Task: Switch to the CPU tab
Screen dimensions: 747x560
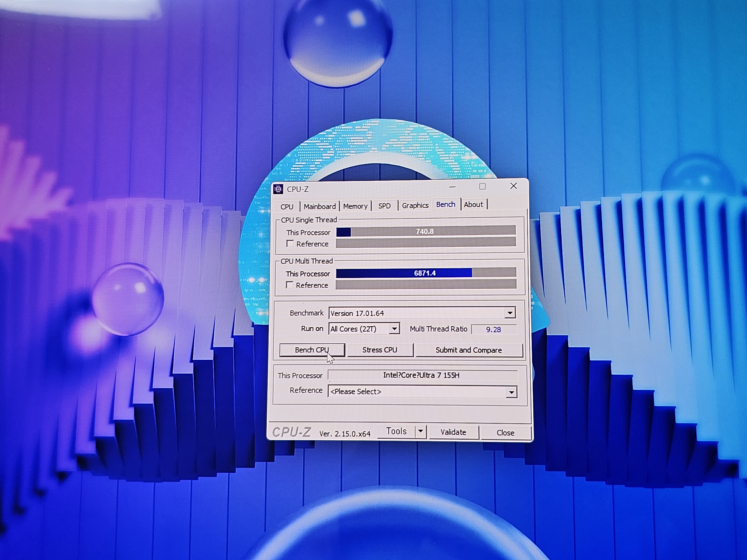Action: pos(287,207)
